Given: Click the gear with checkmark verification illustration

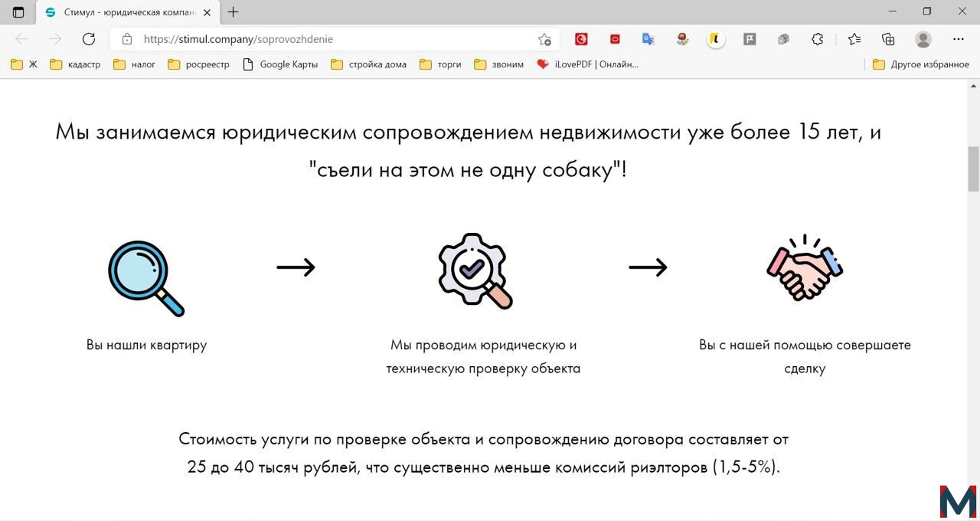Looking at the screenshot, I should coord(475,271).
